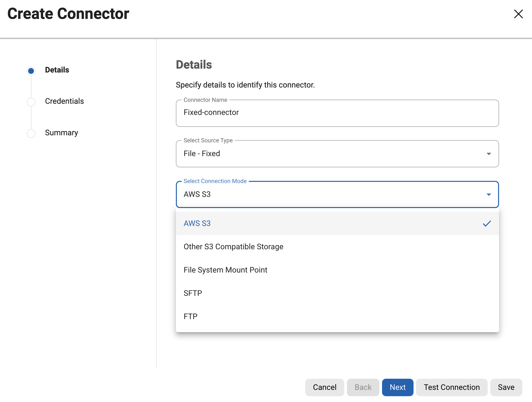
Task: Save the connector
Action: tap(506, 387)
